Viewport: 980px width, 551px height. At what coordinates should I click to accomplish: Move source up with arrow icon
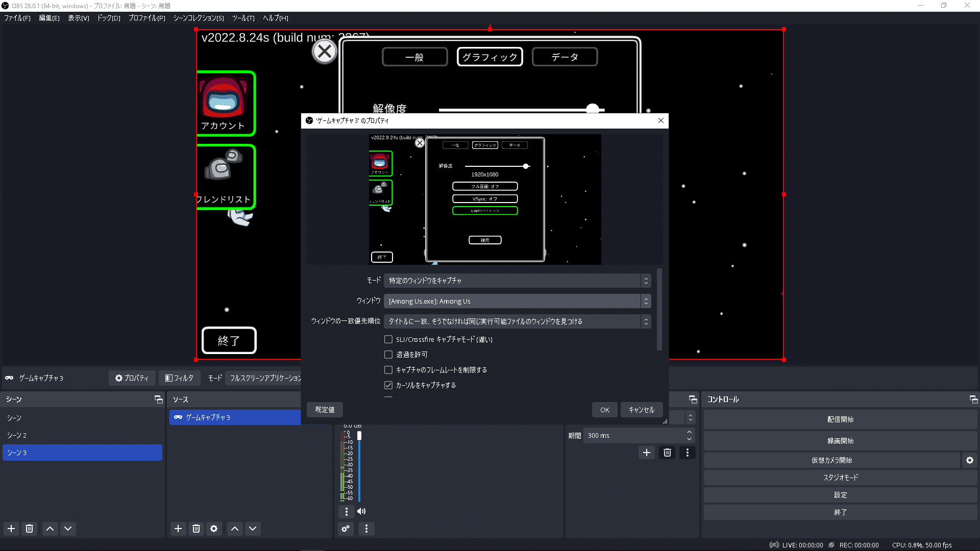coord(235,529)
